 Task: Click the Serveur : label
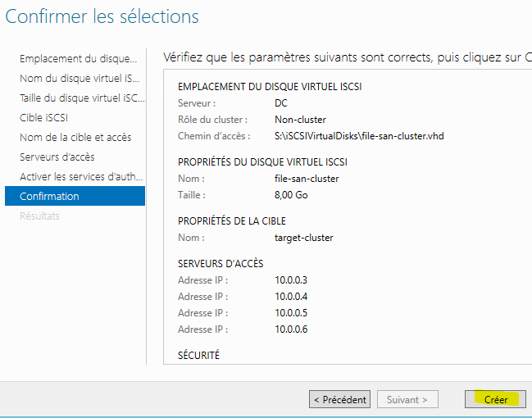[197, 103]
